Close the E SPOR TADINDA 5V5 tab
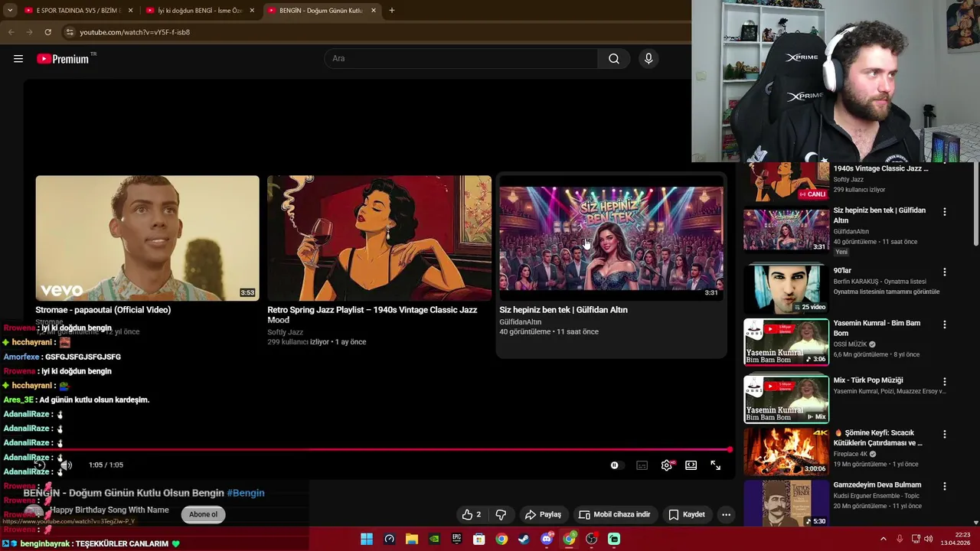Viewport: 980px width, 551px height. [130, 11]
